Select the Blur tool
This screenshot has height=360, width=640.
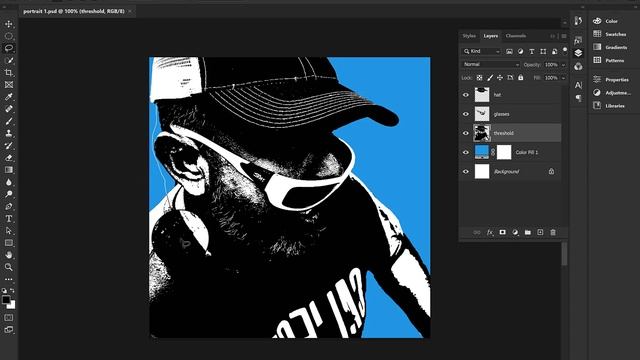coord(9,182)
